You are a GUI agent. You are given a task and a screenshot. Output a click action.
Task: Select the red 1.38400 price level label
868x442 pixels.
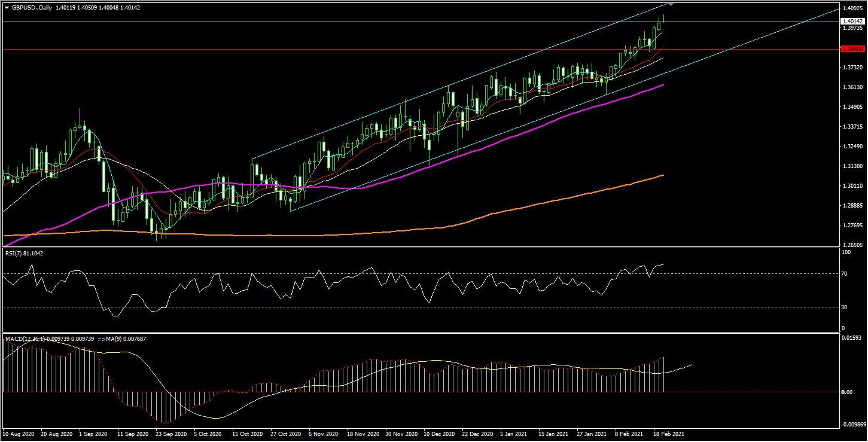(x=851, y=49)
